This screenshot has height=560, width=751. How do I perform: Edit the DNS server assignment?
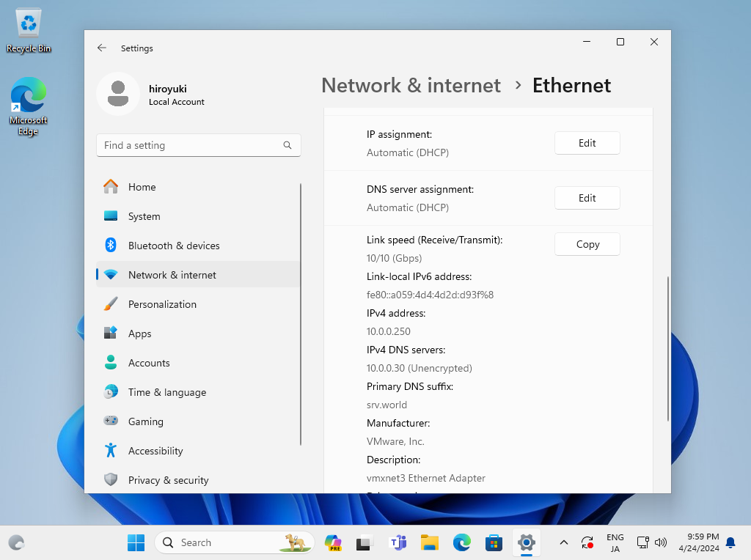point(587,198)
